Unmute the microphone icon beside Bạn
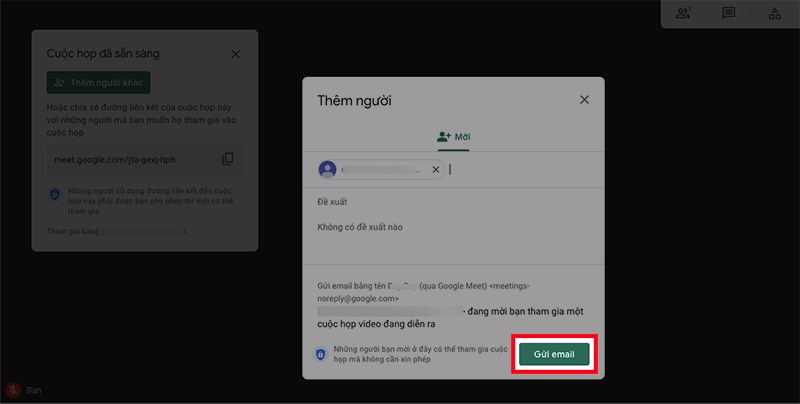 coord(14,390)
